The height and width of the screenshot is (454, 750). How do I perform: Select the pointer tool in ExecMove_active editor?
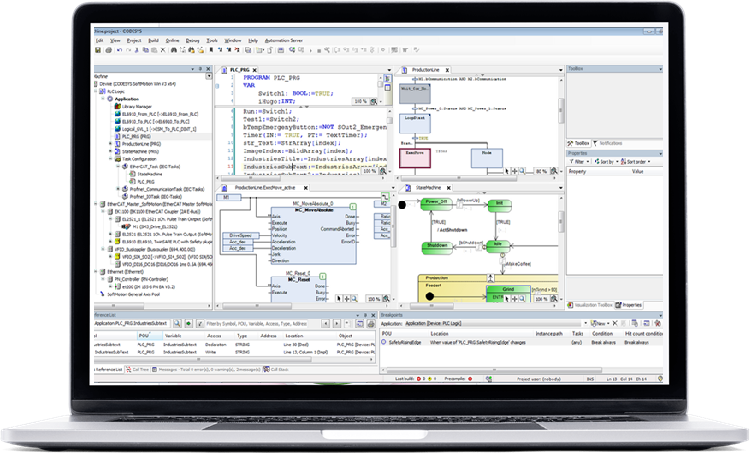point(339,299)
